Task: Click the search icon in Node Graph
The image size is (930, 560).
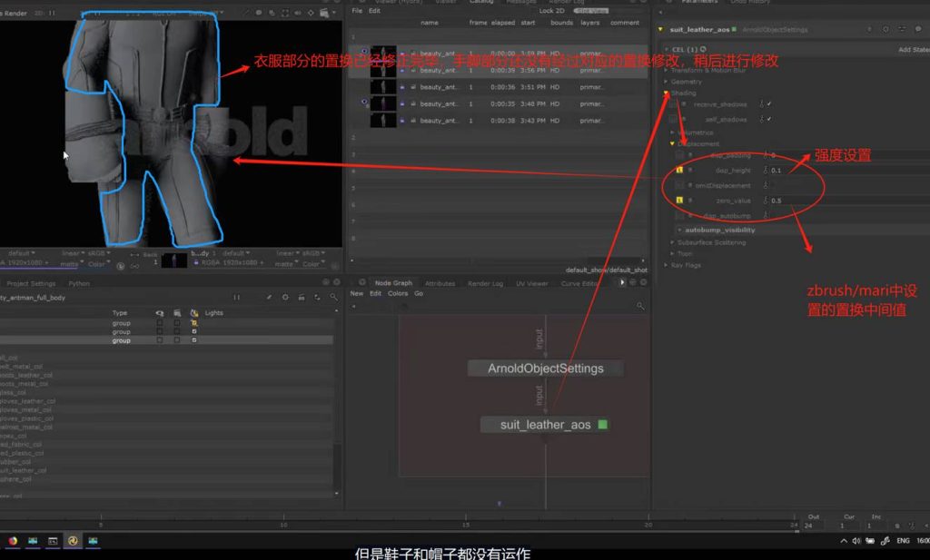Action: tap(640, 307)
